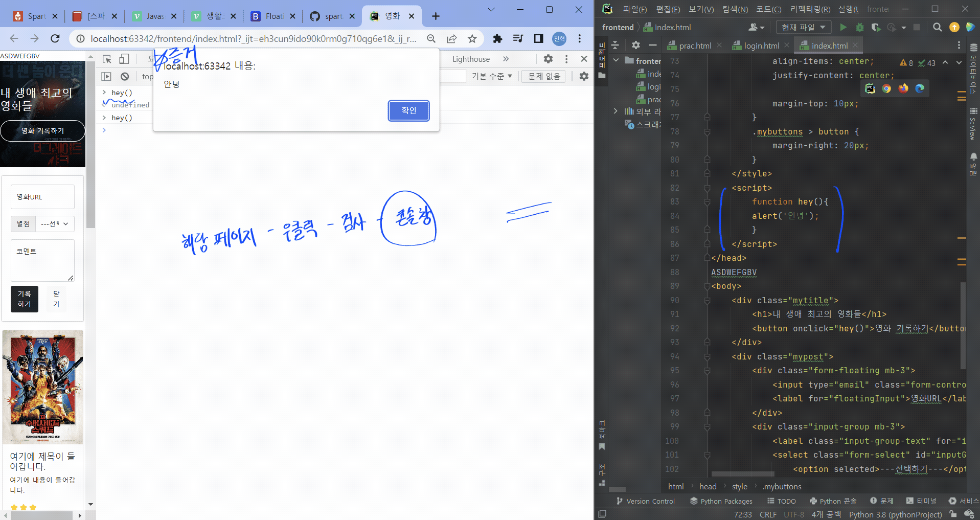The height and width of the screenshot is (520, 980).
Task: Focus the 영화URL input field
Action: pyautogui.click(x=42, y=197)
